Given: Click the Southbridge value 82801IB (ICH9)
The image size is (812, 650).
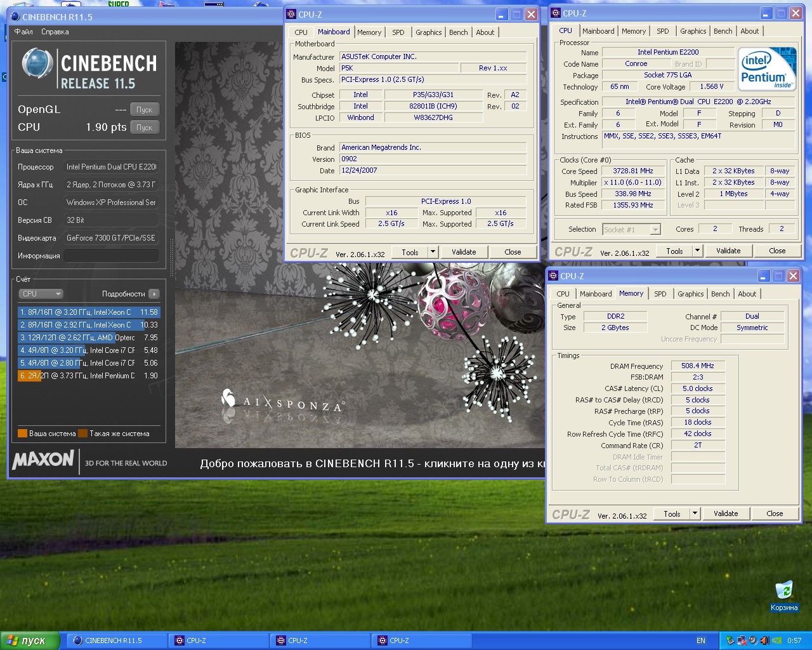Looking at the screenshot, I should click(x=433, y=106).
